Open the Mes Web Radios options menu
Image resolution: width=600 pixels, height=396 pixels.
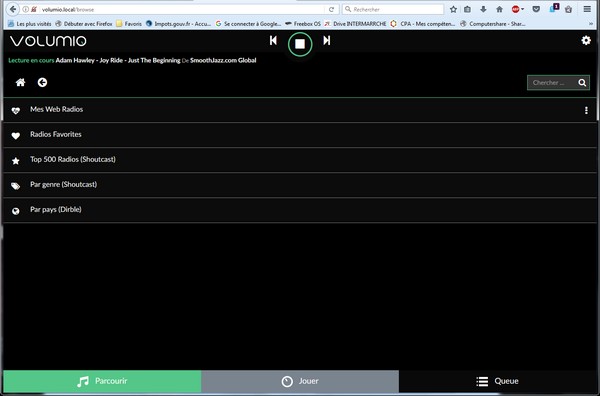(586, 111)
